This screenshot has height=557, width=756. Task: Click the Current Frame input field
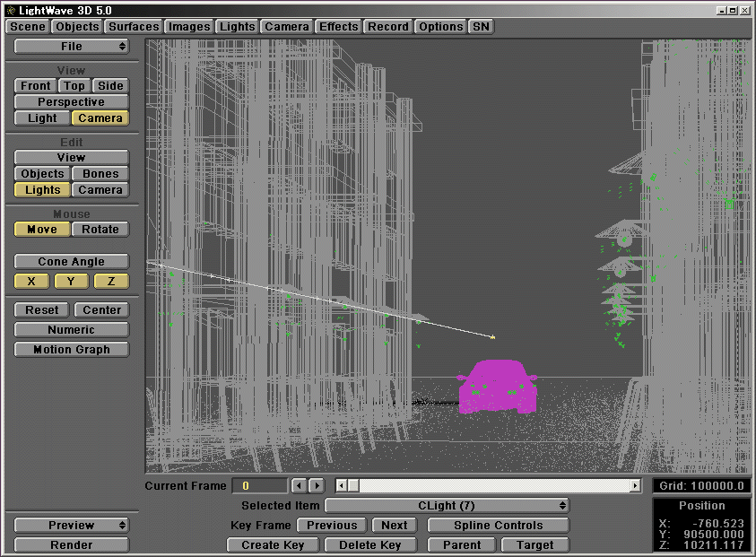(x=259, y=485)
